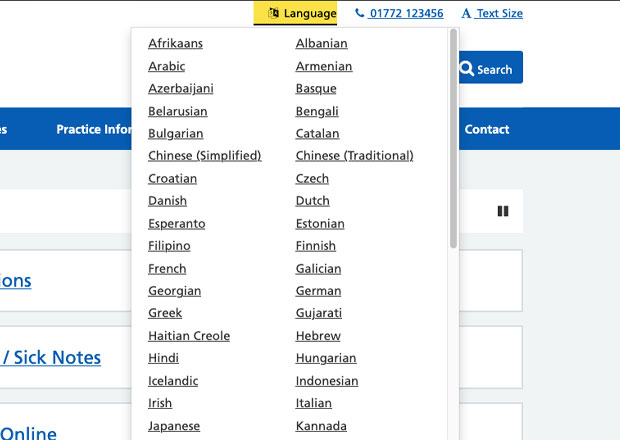Image resolution: width=620 pixels, height=440 pixels.
Task: Select Armenian language
Action: (x=324, y=66)
